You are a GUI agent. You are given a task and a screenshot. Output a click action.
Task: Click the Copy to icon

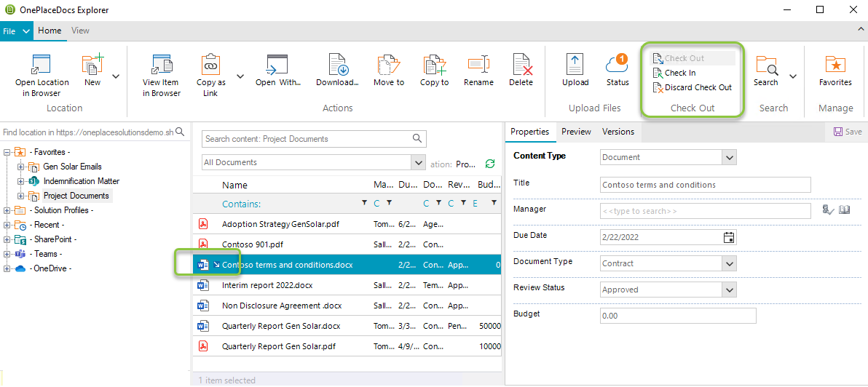[x=435, y=64]
